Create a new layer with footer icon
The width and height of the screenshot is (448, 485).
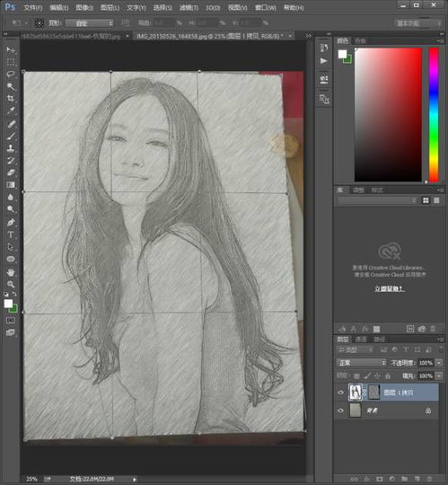click(x=417, y=479)
